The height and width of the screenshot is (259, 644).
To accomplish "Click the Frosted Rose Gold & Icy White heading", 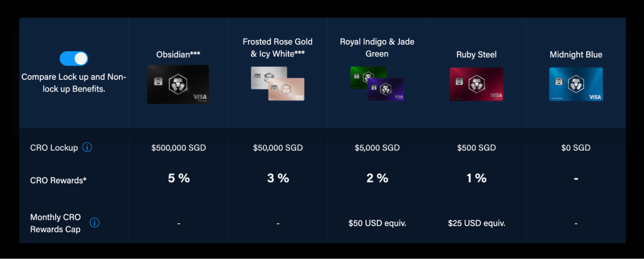I will pyautogui.click(x=277, y=48).
